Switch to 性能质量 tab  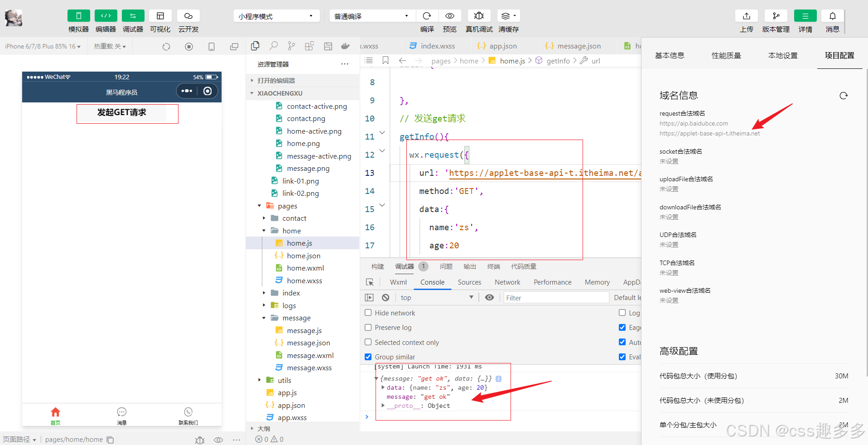point(726,55)
